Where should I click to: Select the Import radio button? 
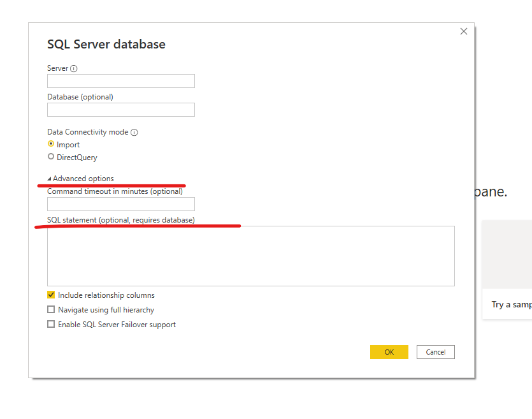point(51,144)
